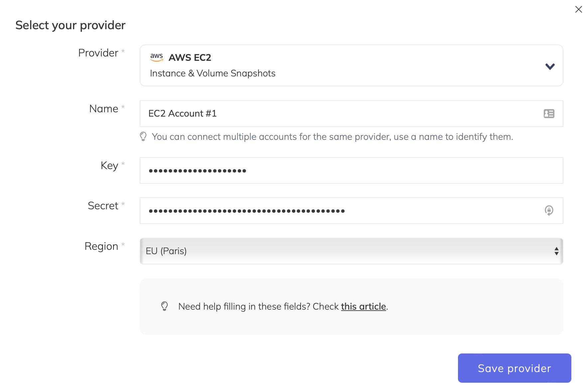
Task: Click the "Instance & Volume Snapshots" subtitle
Action: point(213,73)
